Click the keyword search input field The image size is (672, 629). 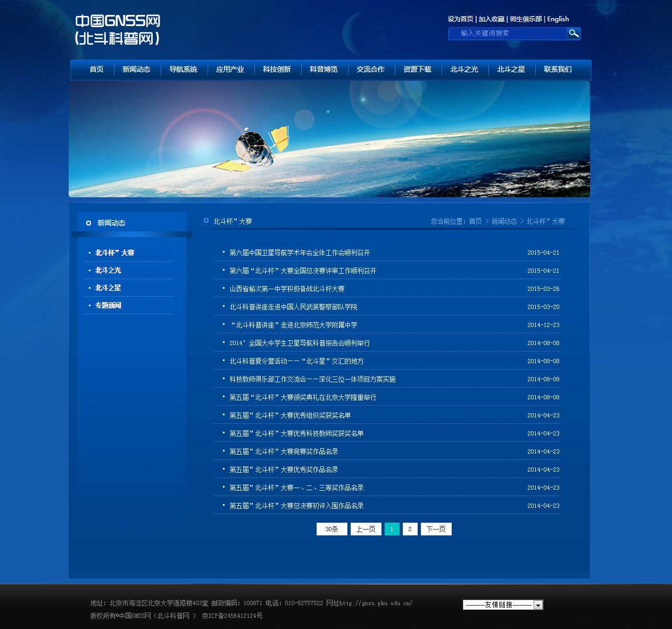(x=508, y=33)
